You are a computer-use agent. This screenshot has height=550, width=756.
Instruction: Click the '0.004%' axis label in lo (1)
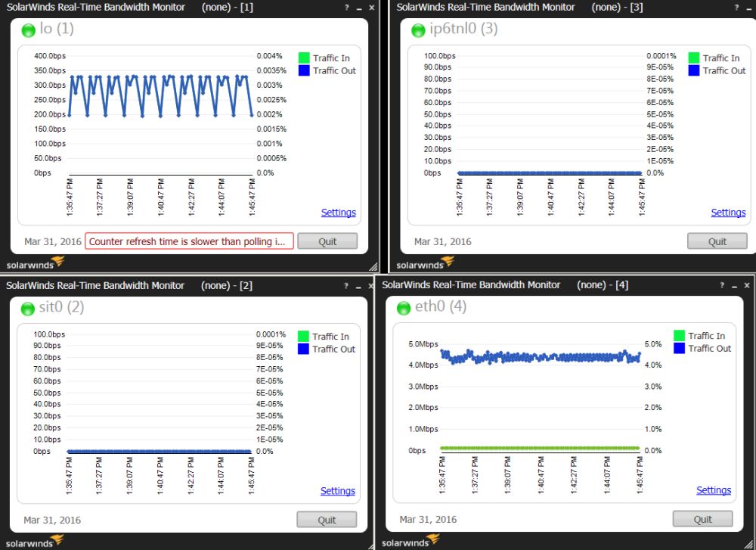[x=270, y=56]
